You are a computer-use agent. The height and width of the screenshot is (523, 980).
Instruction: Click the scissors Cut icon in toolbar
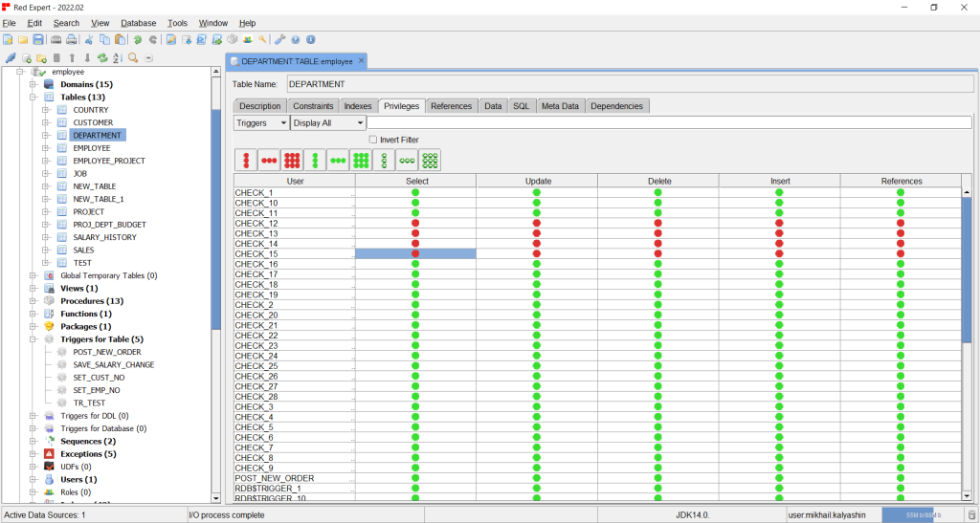pyautogui.click(x=89, y=40)
